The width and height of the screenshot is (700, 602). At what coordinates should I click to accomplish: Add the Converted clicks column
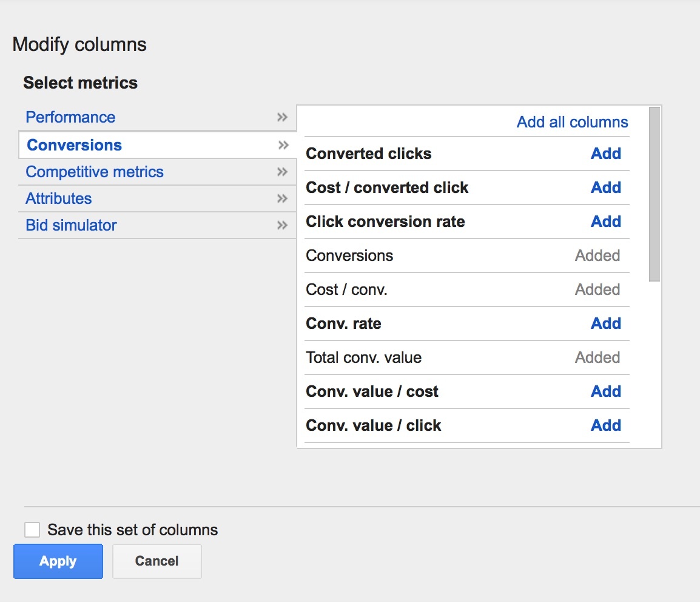point(605,154)
